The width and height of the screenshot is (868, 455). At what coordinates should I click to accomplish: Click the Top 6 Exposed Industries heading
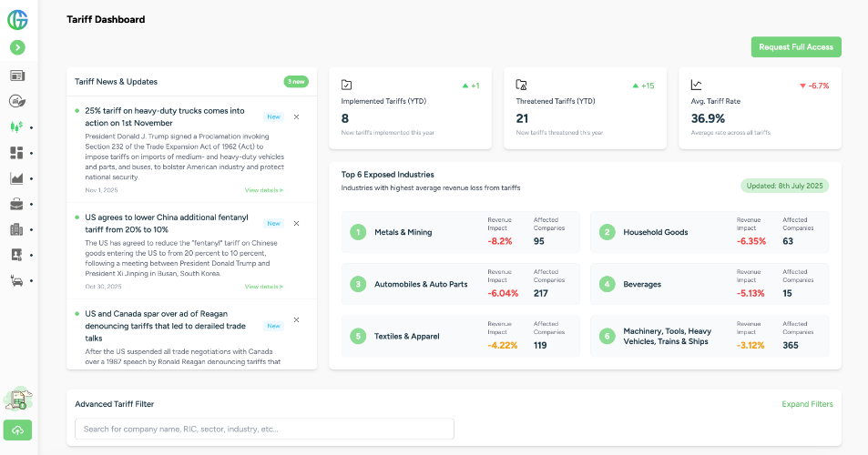pos(387,175)
